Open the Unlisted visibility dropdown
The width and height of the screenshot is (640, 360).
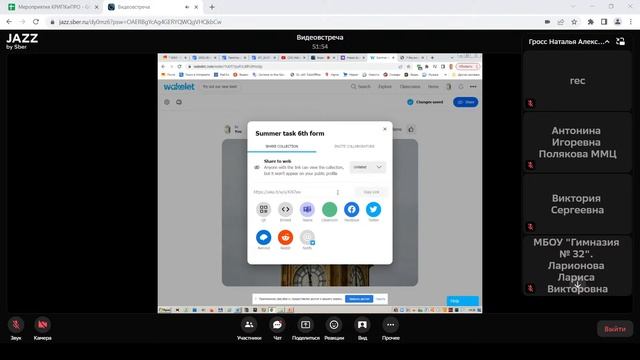(x=367, y=167)
